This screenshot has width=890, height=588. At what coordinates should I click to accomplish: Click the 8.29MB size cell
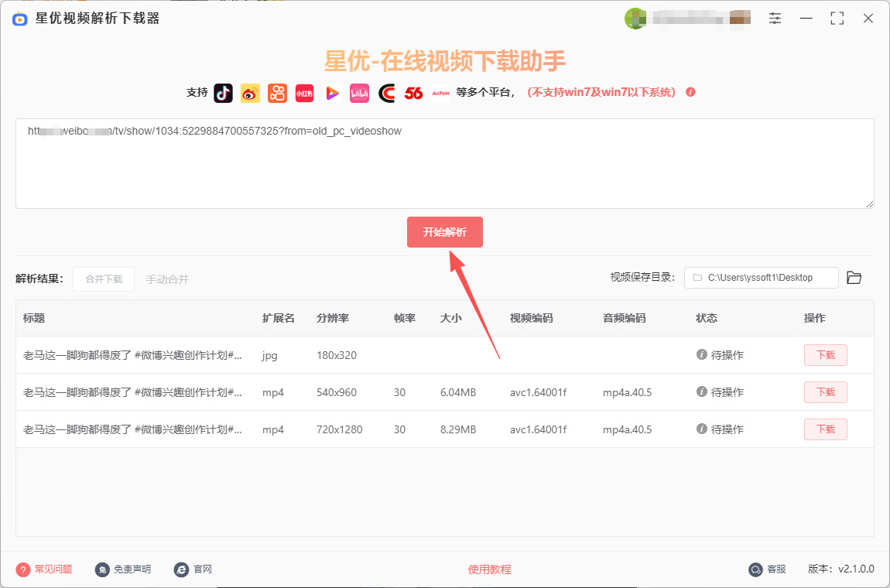click(458, 429)
